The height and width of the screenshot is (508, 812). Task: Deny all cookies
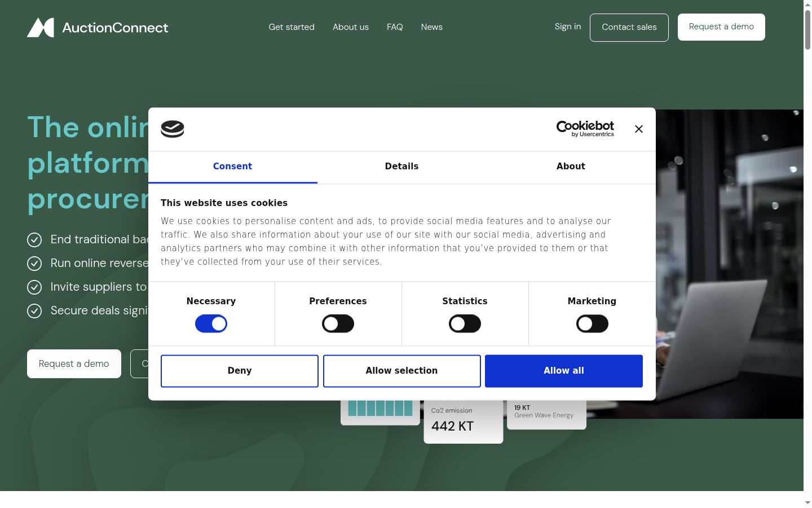[x=240, y=371]
